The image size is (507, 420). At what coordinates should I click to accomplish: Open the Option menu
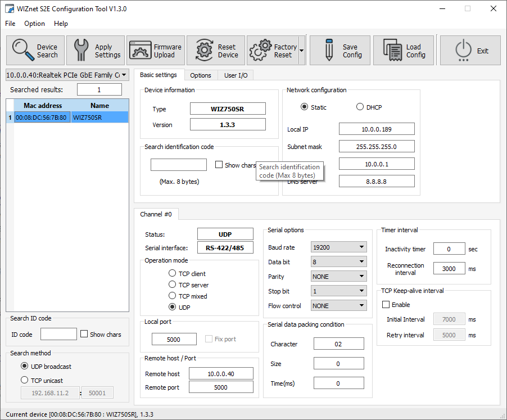(x=35, y=24)
